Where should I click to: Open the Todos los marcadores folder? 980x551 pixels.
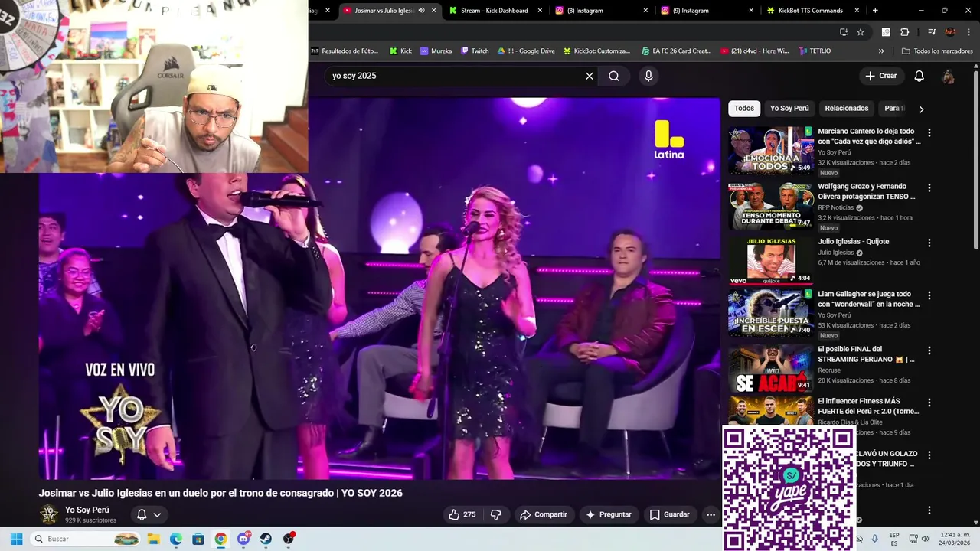(x=938, y=51)
